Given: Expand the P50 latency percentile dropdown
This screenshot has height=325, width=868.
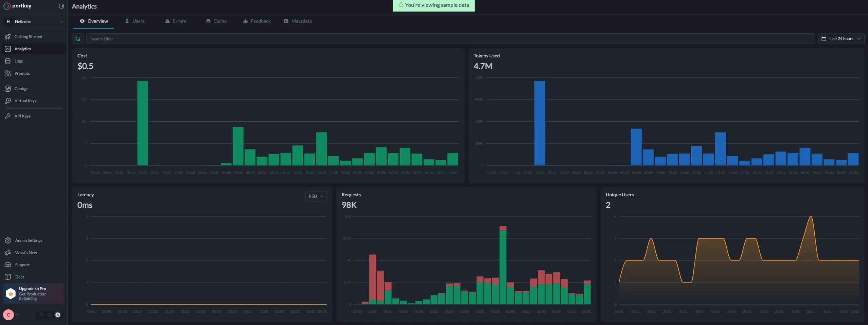Looking at the screenshot, I should 316,196.
